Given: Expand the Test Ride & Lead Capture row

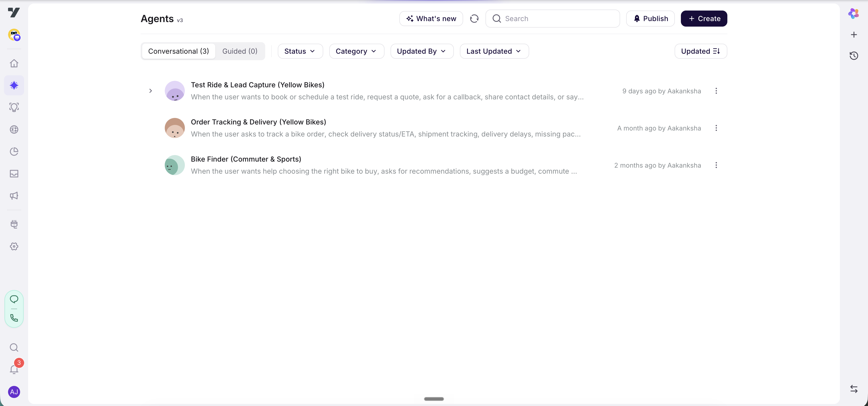Looking at the screenshot, I should point(151,91).
